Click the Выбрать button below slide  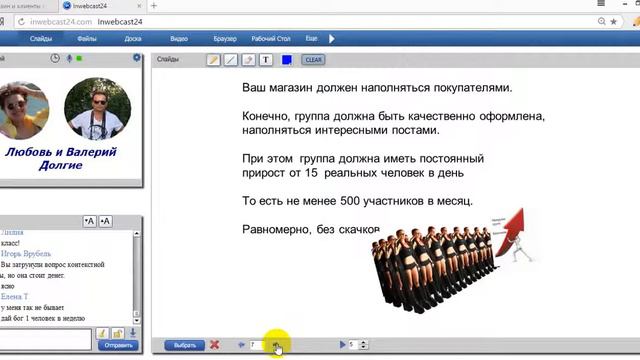coord(184,345)
